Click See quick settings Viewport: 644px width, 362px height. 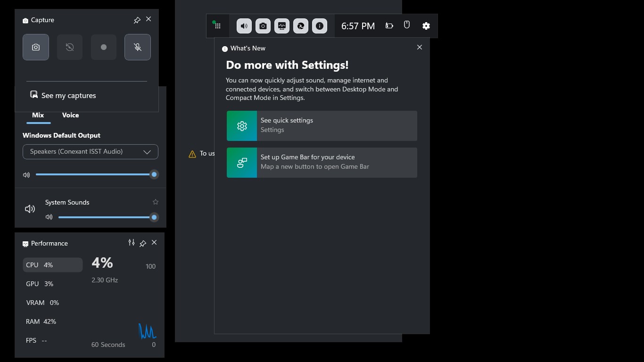322,125
